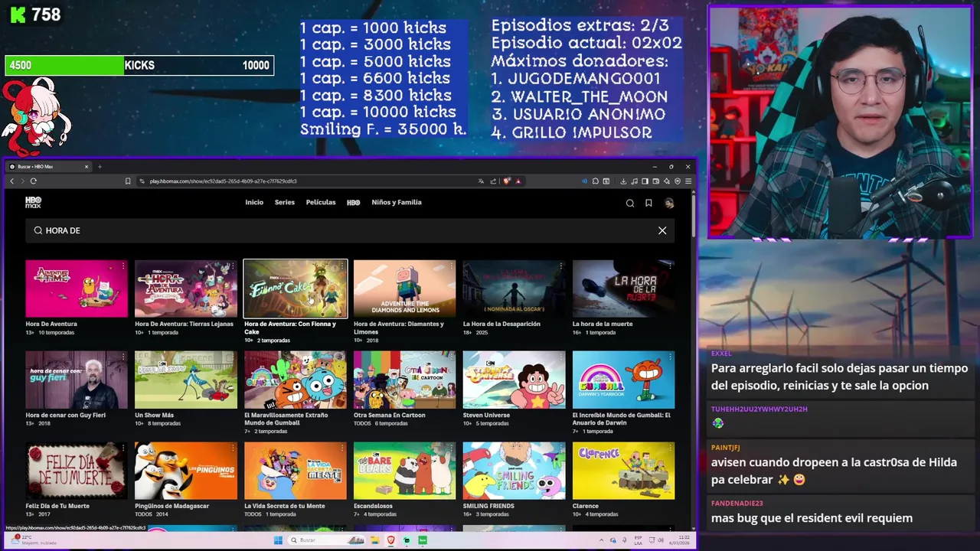Clear the search with the X icon

click(x=662, y=230)
